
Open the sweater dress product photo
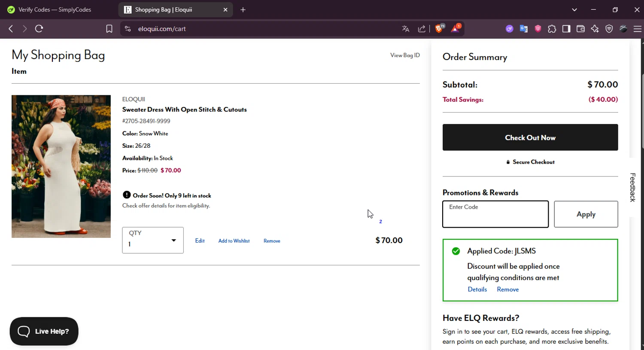(61, 166)
